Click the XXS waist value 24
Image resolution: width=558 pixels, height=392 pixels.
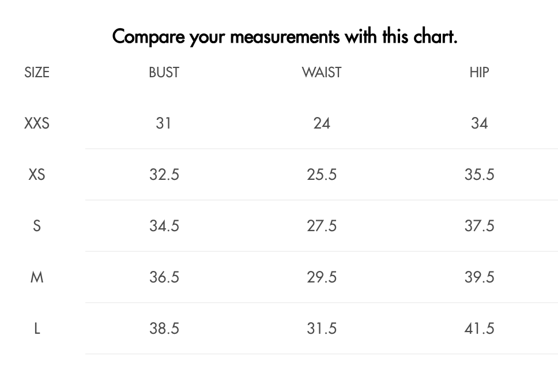[x=322, y=123]
